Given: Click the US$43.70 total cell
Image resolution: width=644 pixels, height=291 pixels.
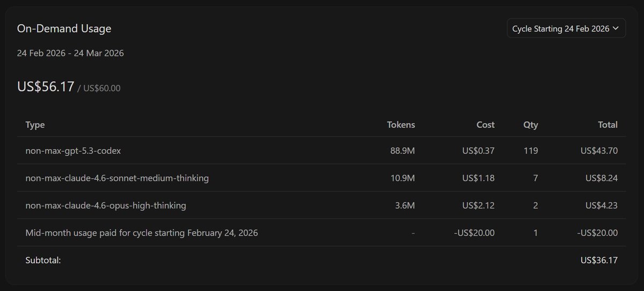Looking at the screenshot, I should pyautogui.click(x=599, y=151).
